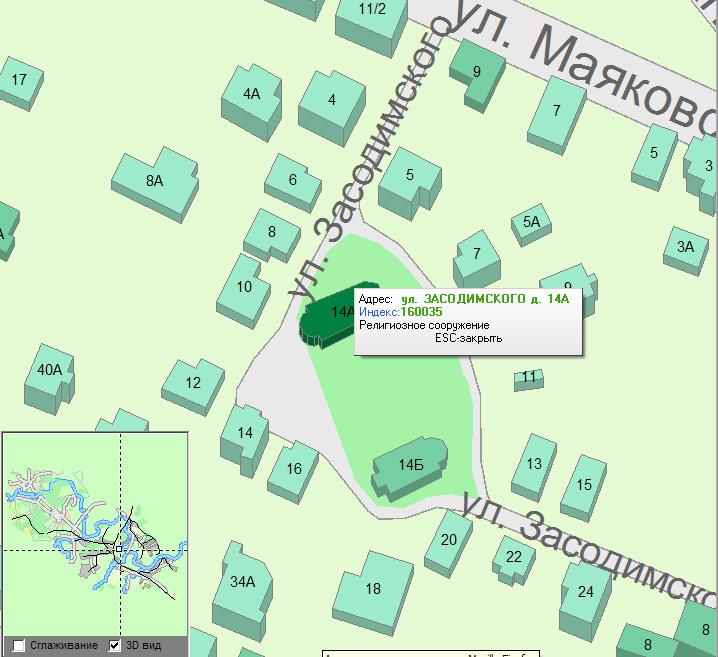Image resolution: width=718 pixels, height=657 pixels.
Task: Uncheck the 3D вид checkbox
Action: (115, 646)
